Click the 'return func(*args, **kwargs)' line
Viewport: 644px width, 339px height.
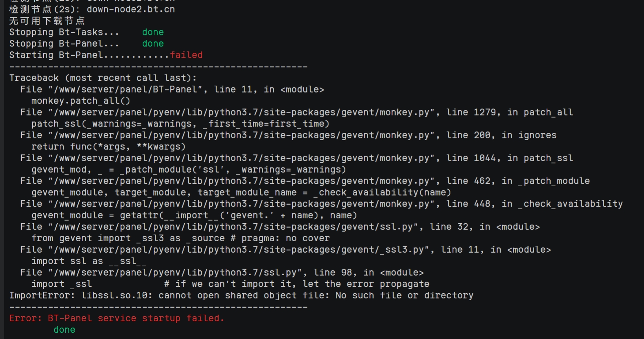tap(108, 146)
